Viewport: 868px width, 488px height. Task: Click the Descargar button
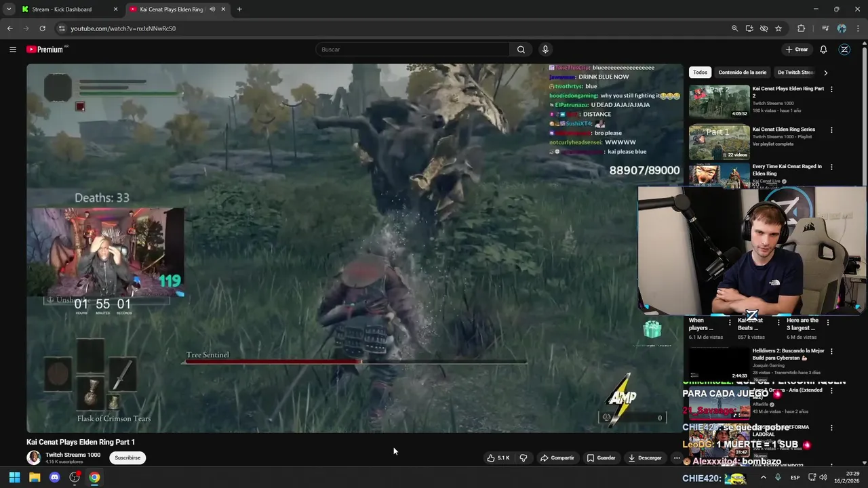[645, 458]
